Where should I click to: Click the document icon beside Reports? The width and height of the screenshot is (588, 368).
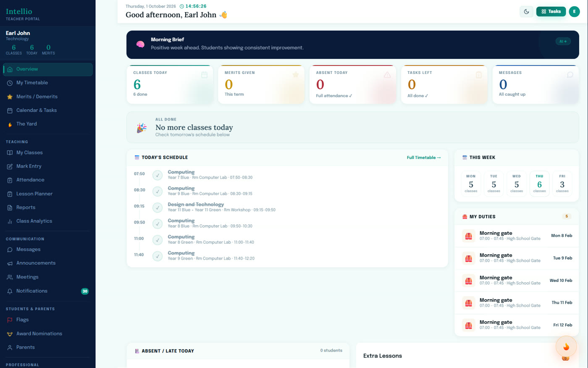(x=10, y=208)
